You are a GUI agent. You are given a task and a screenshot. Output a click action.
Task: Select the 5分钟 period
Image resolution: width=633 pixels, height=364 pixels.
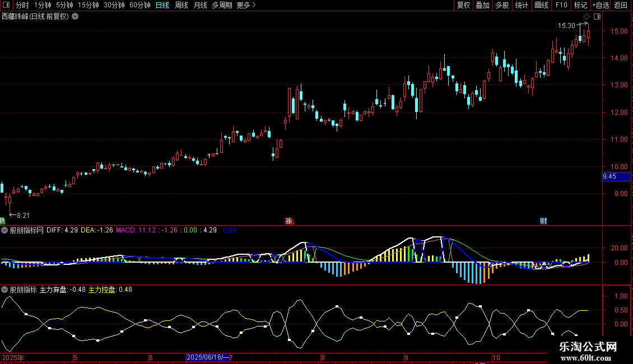coord(64,5)
